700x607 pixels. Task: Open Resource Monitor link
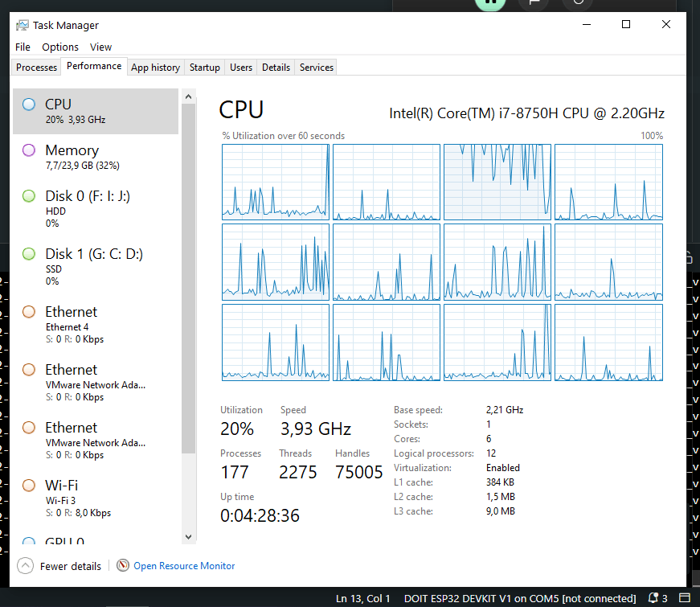click(184, 566)
